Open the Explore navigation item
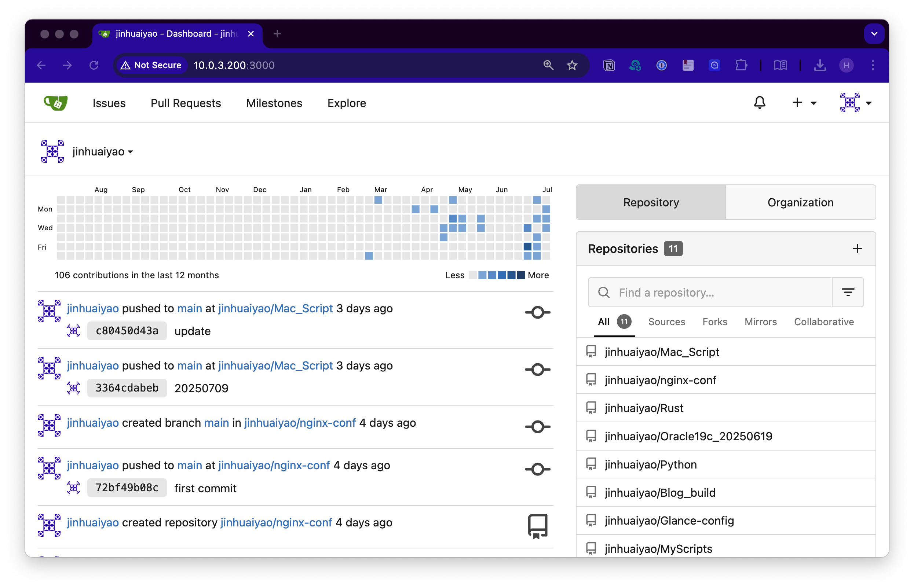 (x=347, y=103)
